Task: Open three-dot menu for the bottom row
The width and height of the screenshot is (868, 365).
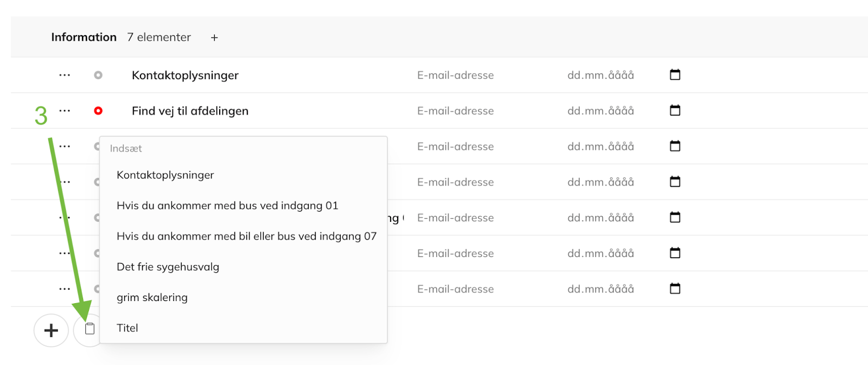Action: 65,289
